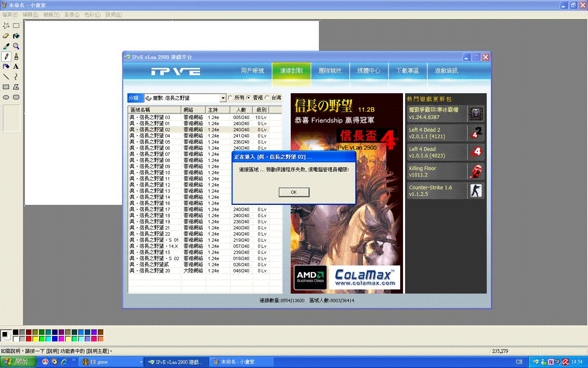Expand the quick launch overflow chevron
This screenshot has height=368, width=588.
click(74, 360)
